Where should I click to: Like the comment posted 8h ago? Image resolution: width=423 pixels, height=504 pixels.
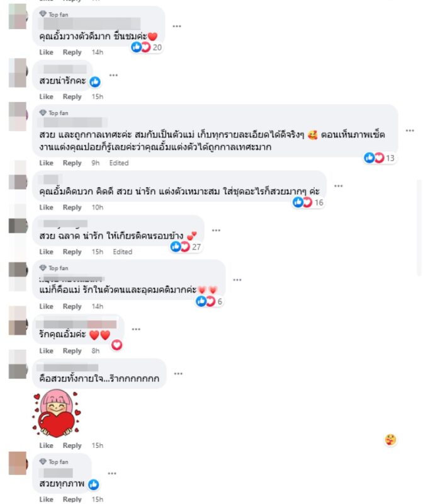[46, 351]
